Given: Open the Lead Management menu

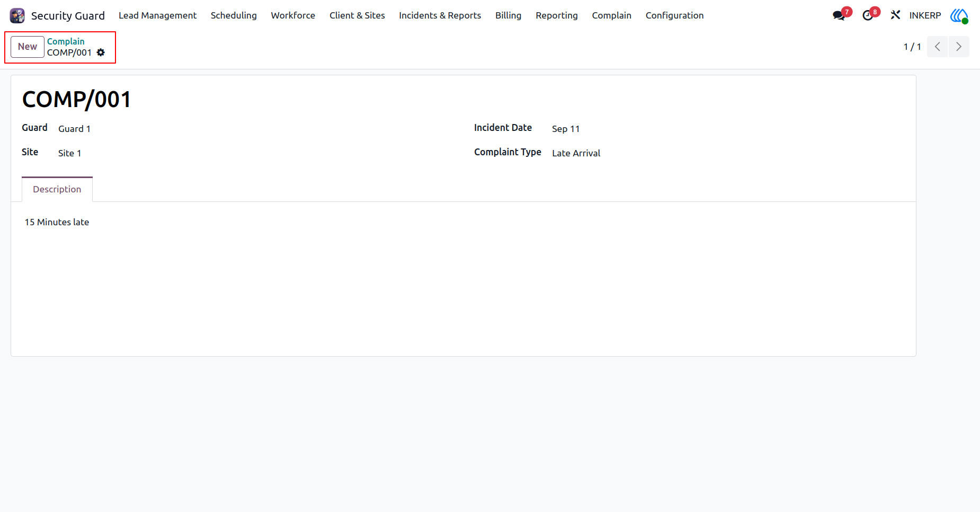Looking at the screenshot, I should tap(157, 15).
